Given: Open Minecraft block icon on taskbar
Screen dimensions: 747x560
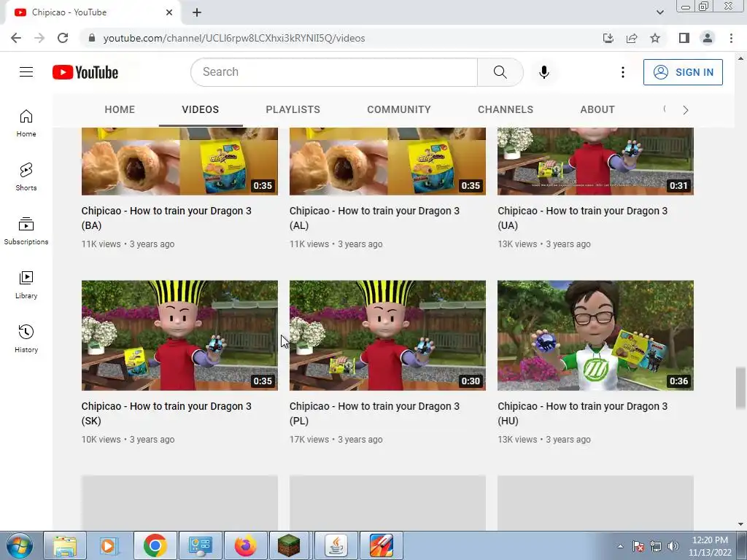Looking at the screenshot, I should (x=289, y=545).
